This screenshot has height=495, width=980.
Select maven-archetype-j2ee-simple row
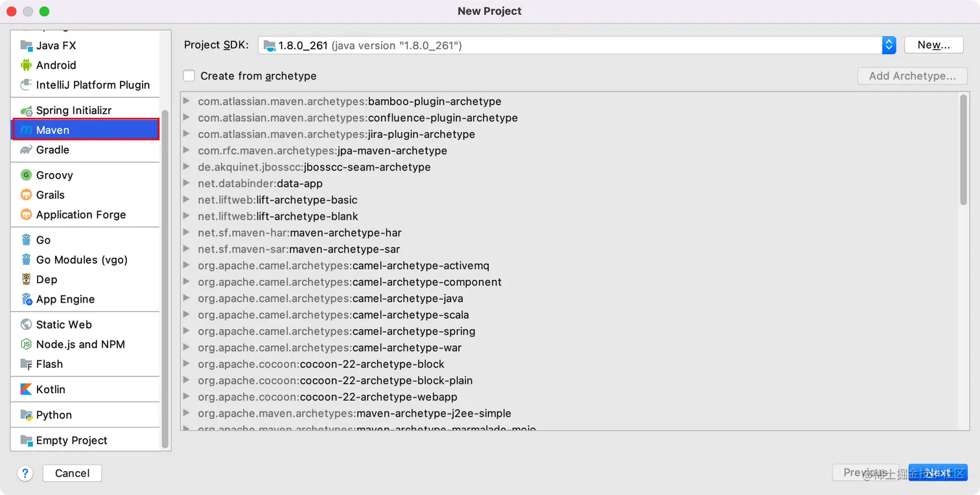pos(570,413)
